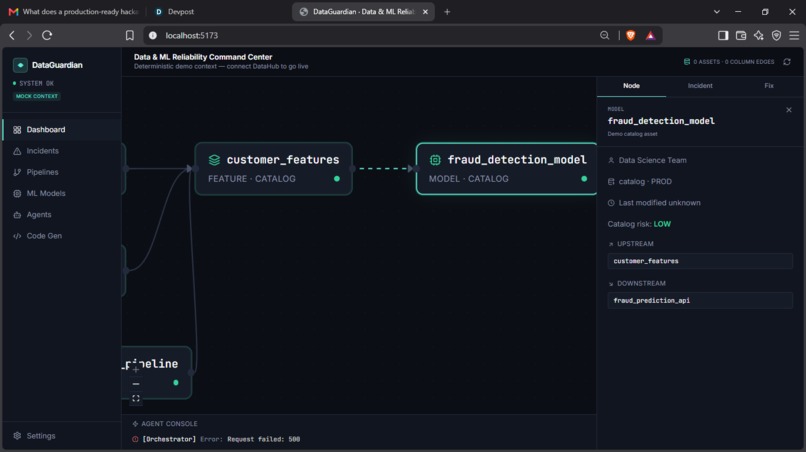This screenshot has width=806, height=452.
Task: Open Code Gen section
Action: point(62,236)
